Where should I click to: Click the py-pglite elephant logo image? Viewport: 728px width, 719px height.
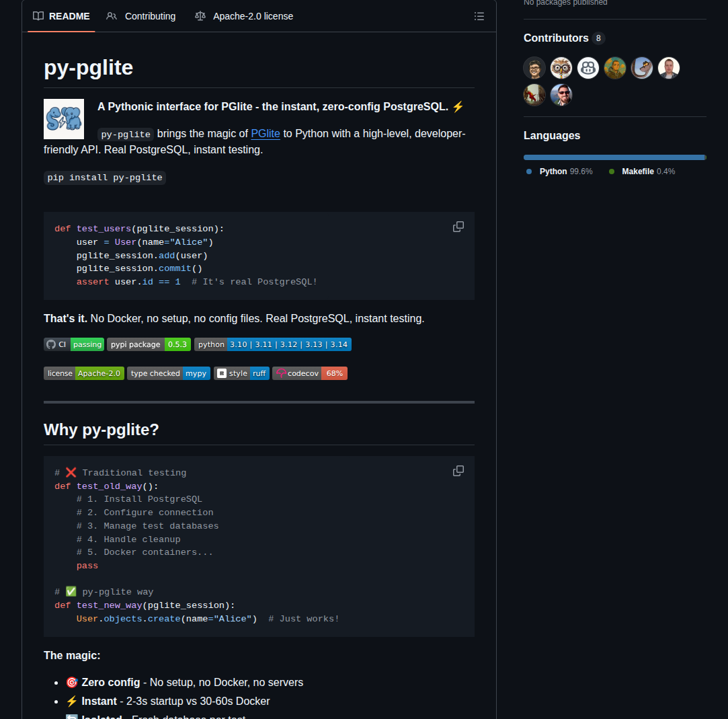point(64,119)
